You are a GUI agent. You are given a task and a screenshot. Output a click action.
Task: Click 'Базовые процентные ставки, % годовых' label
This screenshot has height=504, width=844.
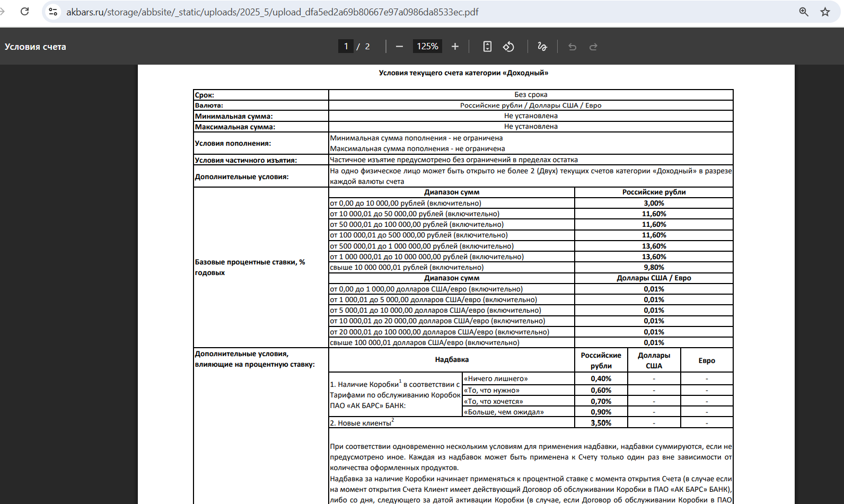tap(250, 267)
